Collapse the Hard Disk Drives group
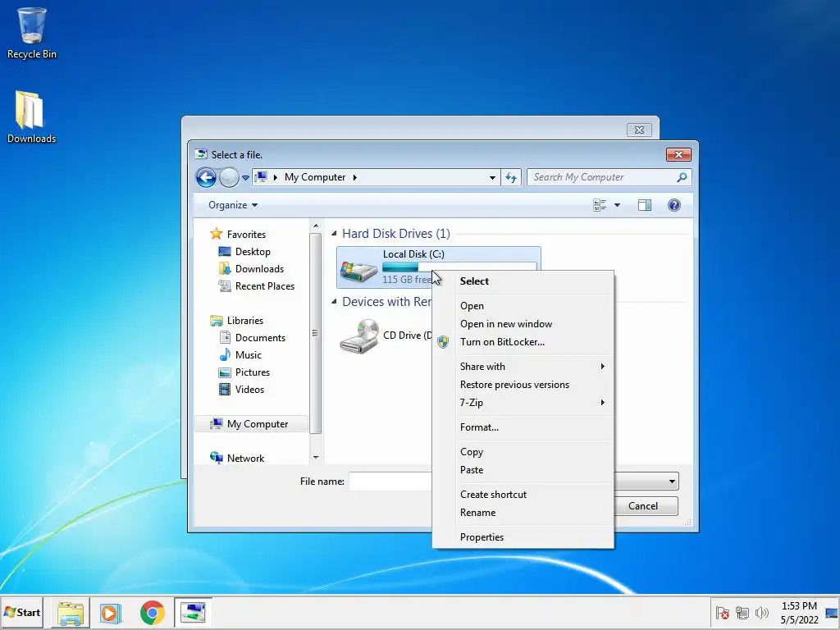The image size is (840, 630). 335,234
